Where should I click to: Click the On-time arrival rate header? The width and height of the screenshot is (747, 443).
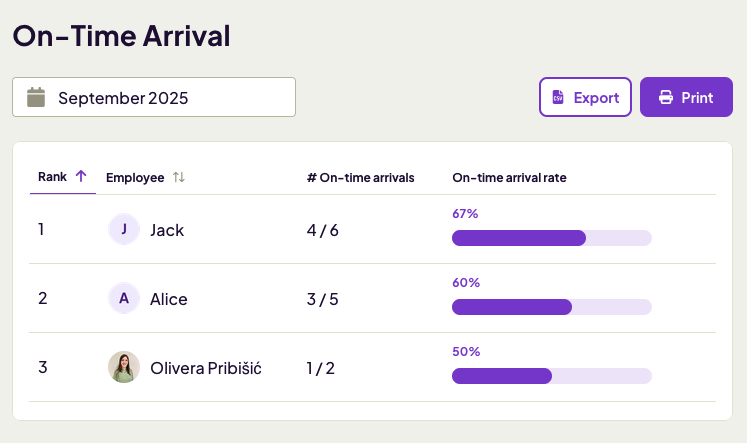pos(509,177)
